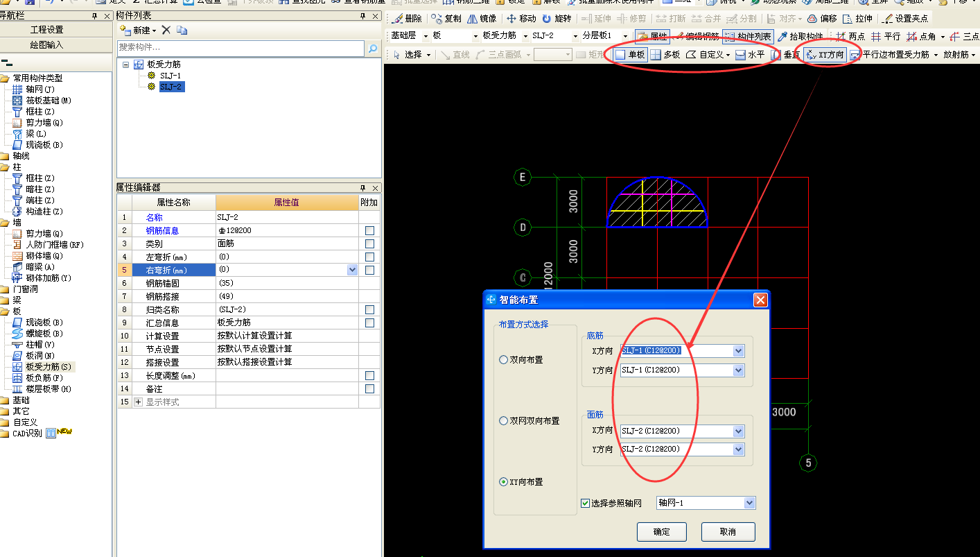
Task: Click 取消 in the 智能布置 dialog
Action: (728, 532)
